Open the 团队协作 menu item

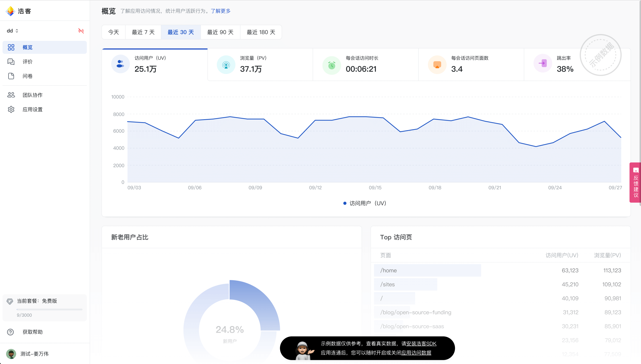(x=44, y=95)
